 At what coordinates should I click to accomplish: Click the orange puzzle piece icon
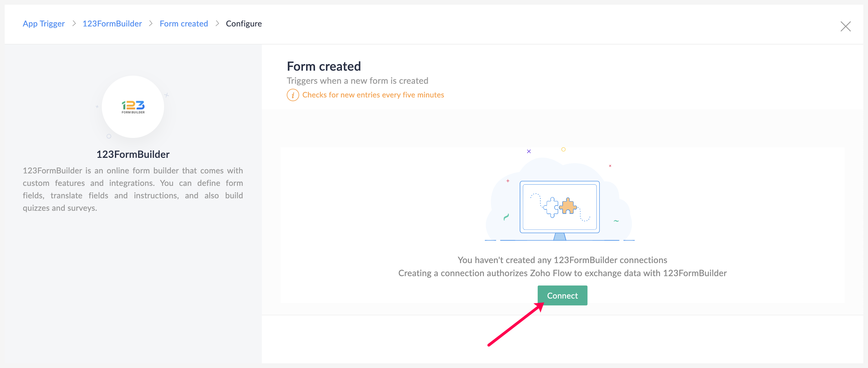click(568, 205)
